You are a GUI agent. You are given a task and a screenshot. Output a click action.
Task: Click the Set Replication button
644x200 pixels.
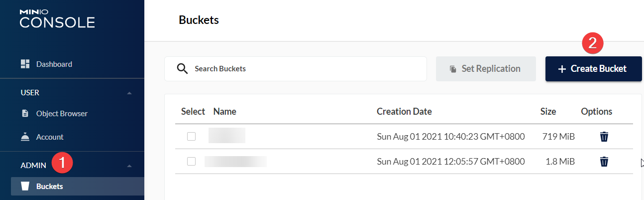pyautogui.click(x=486, y=69)
